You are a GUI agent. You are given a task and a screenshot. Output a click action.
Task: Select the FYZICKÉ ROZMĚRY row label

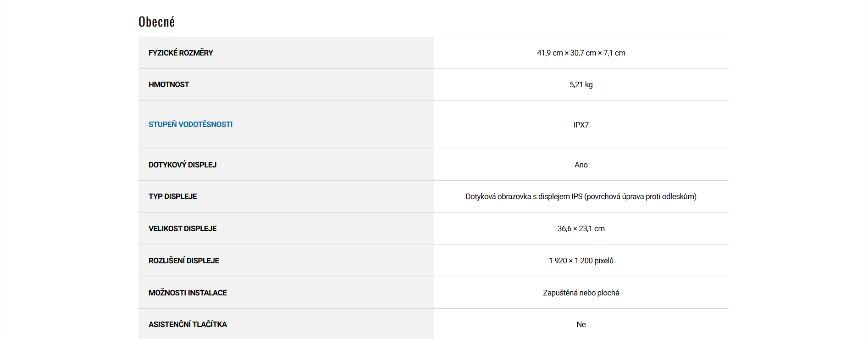click(x=181, y=53)
